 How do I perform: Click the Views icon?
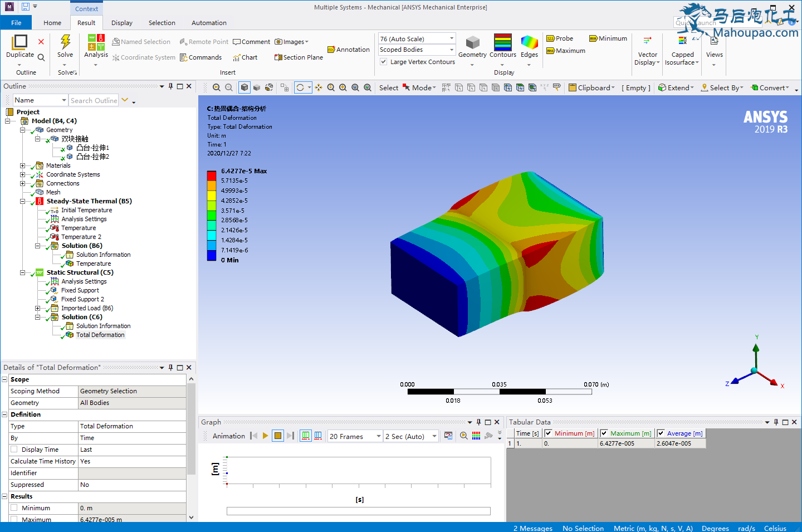tap(714, 41)
